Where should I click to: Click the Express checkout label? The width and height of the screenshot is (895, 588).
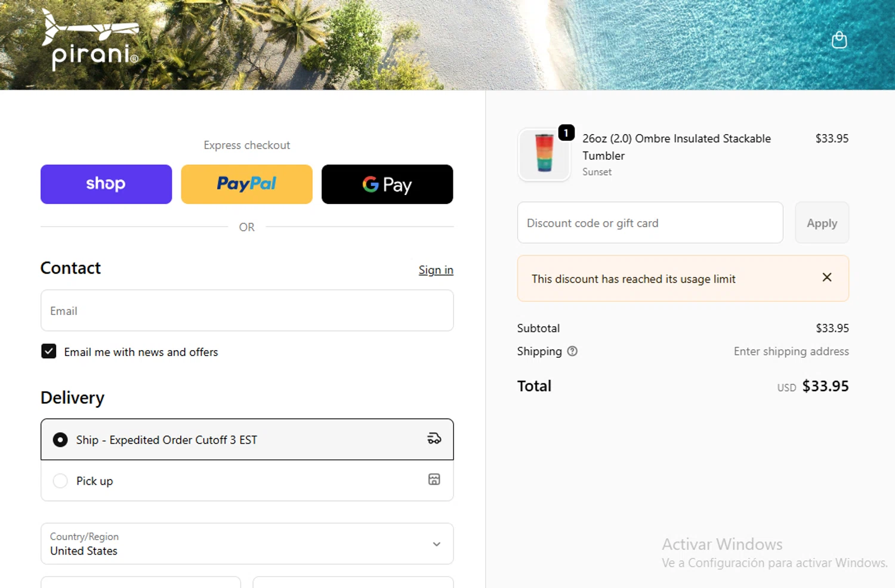pos(247,145)
